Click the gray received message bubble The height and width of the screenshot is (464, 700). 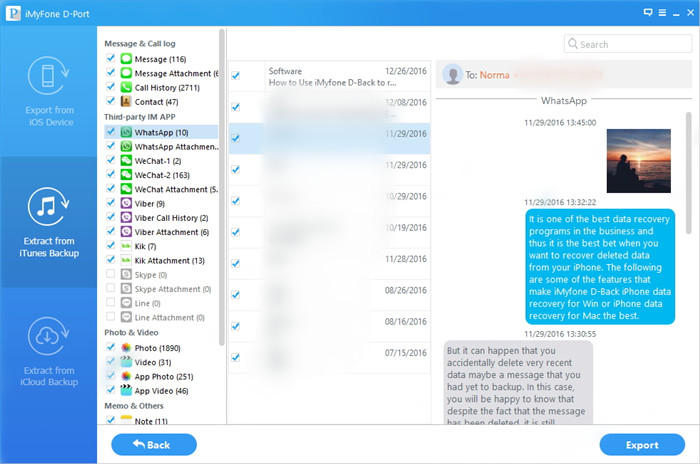point(518,383)
